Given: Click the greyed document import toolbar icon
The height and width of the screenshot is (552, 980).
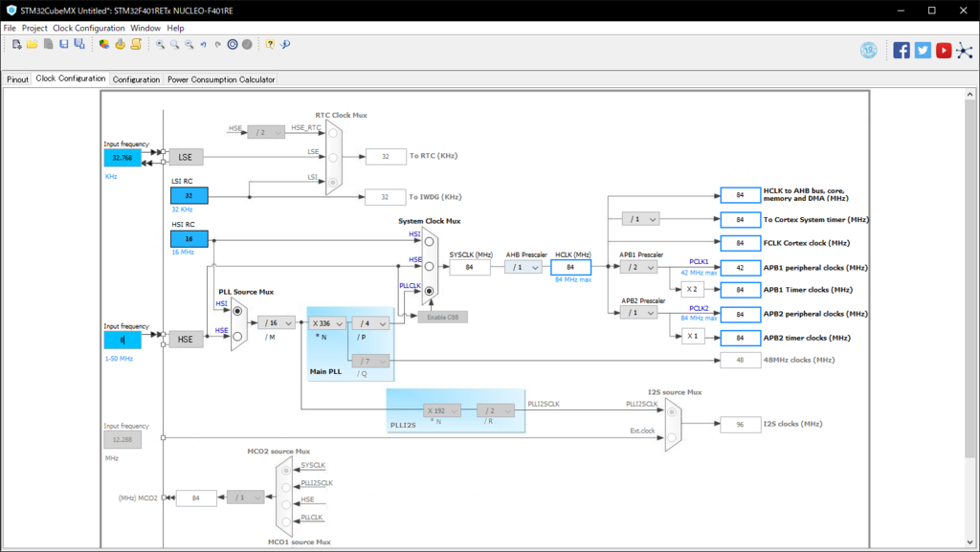Looking at the screenshot, I should pos(48,44).
